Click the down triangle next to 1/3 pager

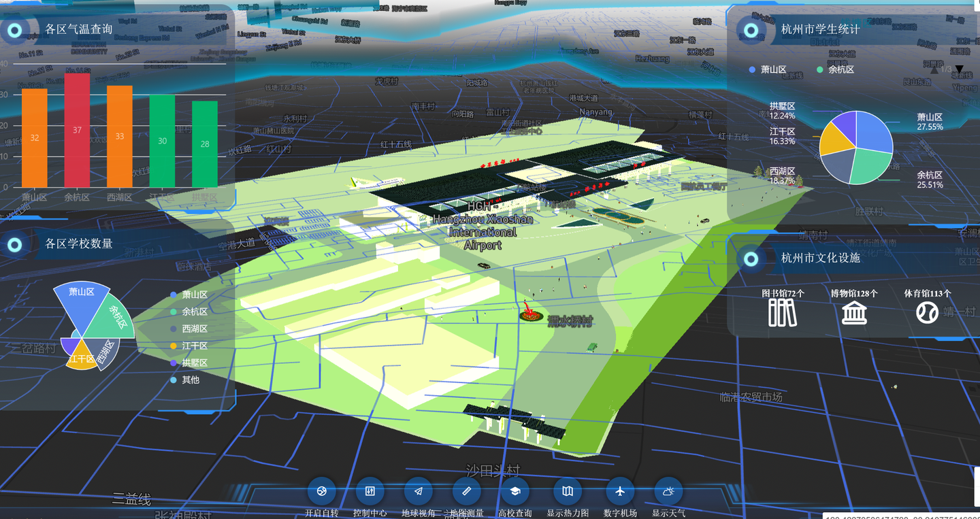(960, 69)
